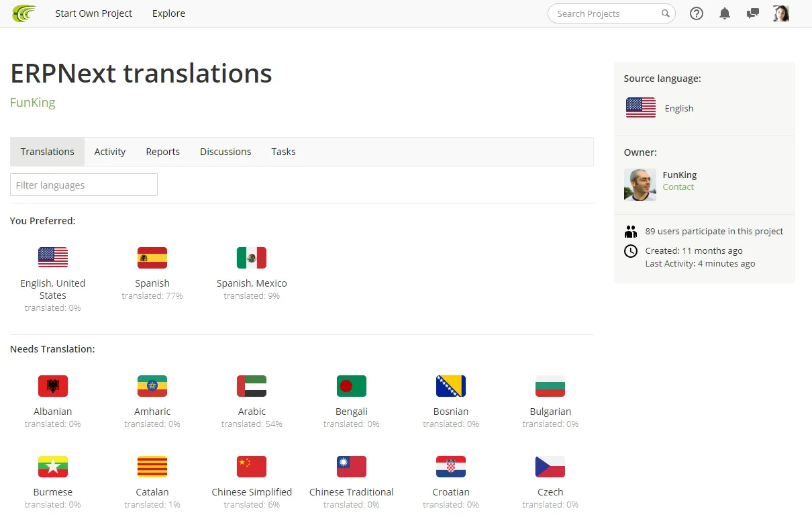Open the Bulgarian flag icon

[550, 386]
